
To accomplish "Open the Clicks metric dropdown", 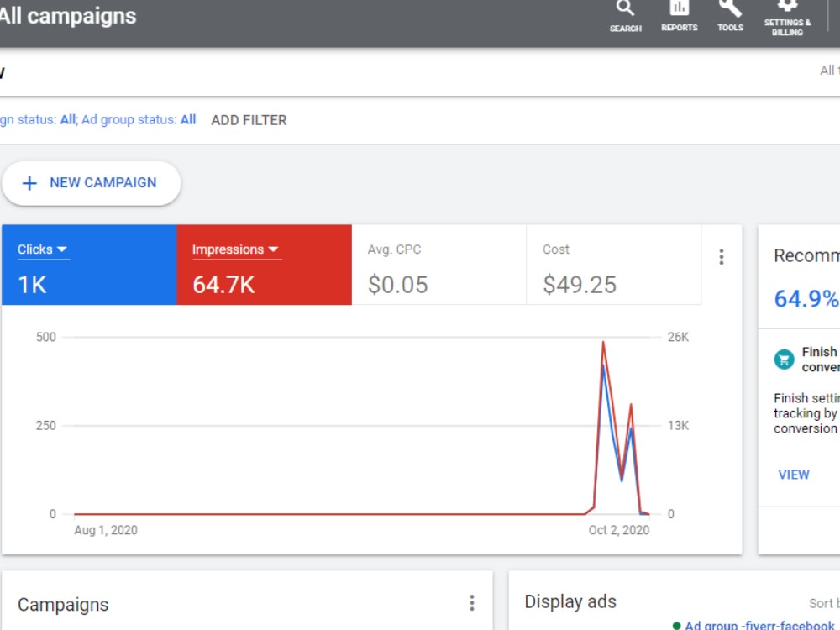I will pos(42,249).
